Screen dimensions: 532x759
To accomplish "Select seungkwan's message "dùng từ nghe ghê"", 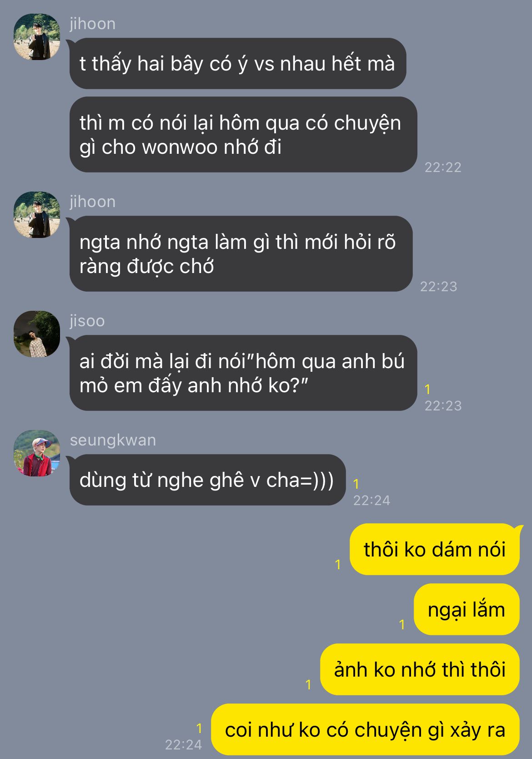I will [207, 480].
